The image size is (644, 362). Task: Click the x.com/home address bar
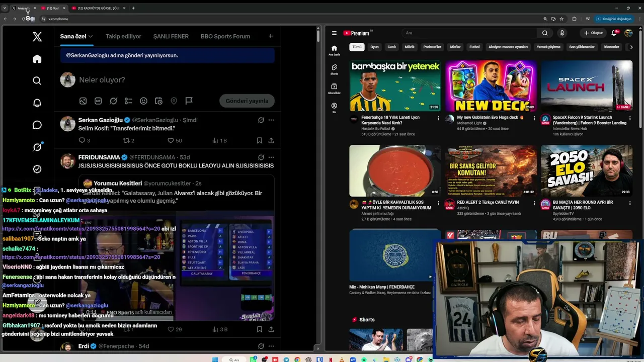click(292, 19)
